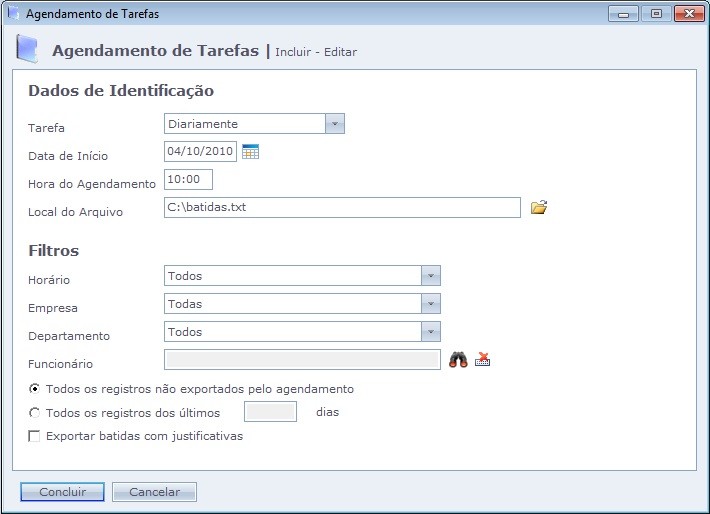Click the folder browse icon for file location
Image resolution: width=710 pixels, height=514 pixels.
pyautogui.click(x=539, y=208)
